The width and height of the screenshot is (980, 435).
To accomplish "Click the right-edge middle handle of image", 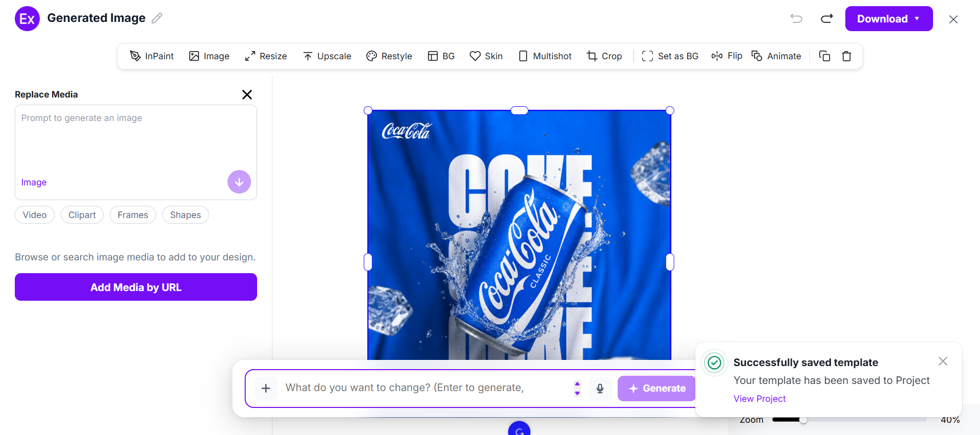I will [670, 262].
